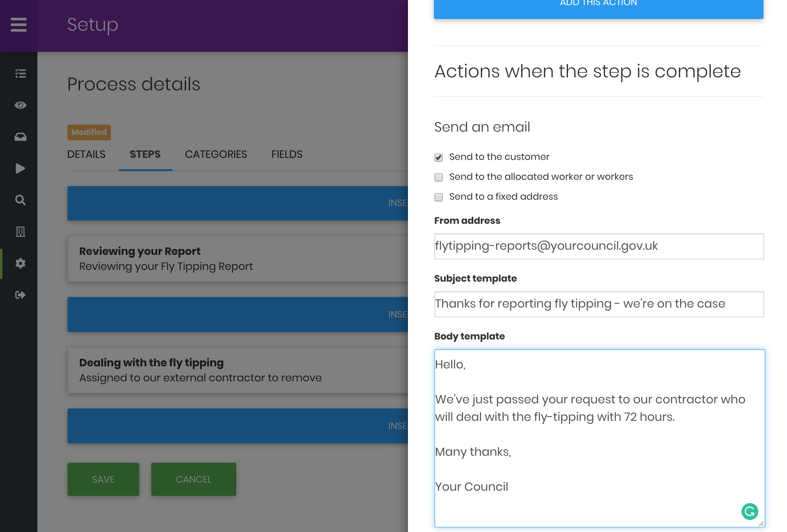Open the eye (watch) sidebar icon
Viewport: 787px width, 532px height.
20,105
